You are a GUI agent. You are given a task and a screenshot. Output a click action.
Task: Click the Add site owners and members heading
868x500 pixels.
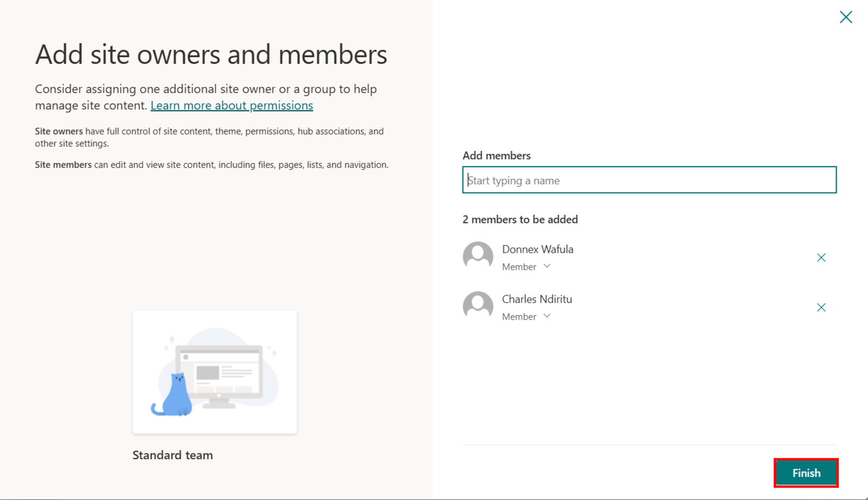[211, 54]
